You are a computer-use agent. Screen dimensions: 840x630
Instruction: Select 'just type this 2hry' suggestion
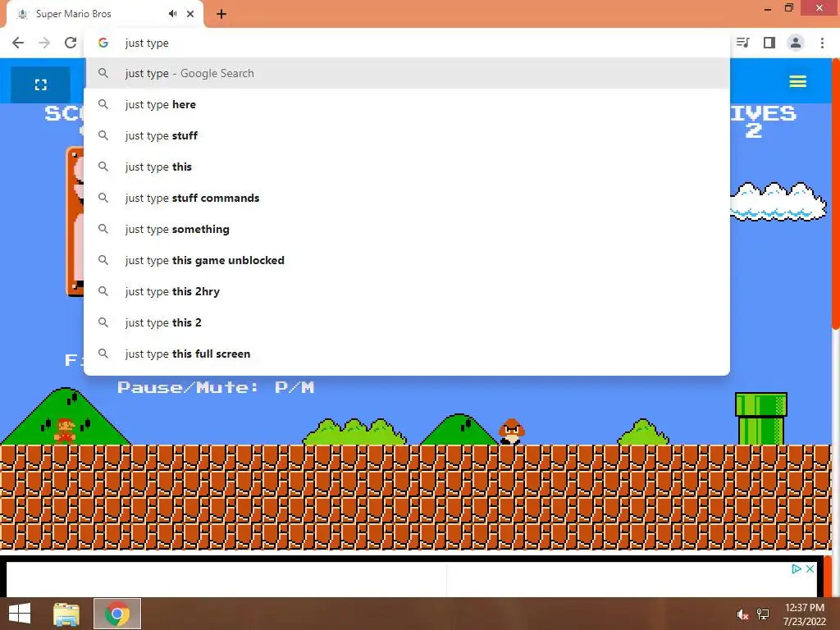pos(407,291)
